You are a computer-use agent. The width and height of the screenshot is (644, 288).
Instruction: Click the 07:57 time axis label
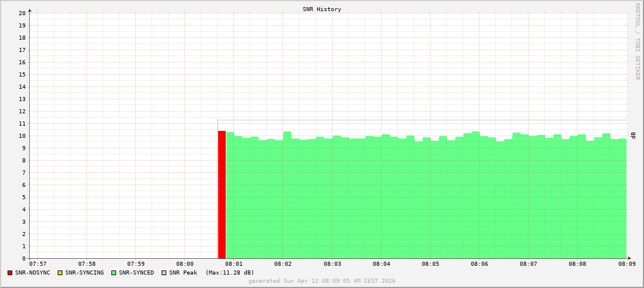(37, 264)
